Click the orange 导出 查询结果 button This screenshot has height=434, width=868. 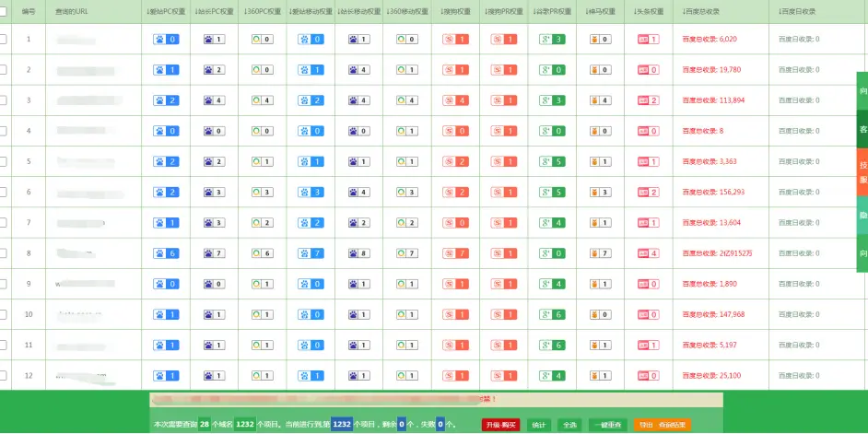coord(663,425)
